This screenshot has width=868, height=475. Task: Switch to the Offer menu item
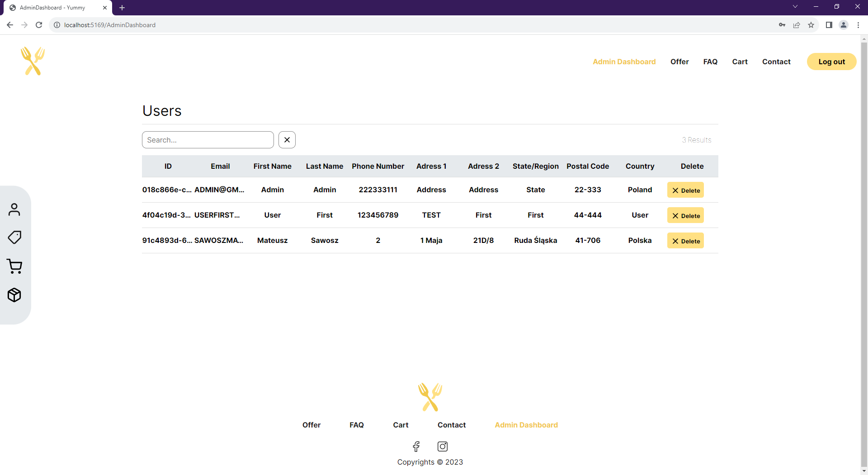click(679, 62)
